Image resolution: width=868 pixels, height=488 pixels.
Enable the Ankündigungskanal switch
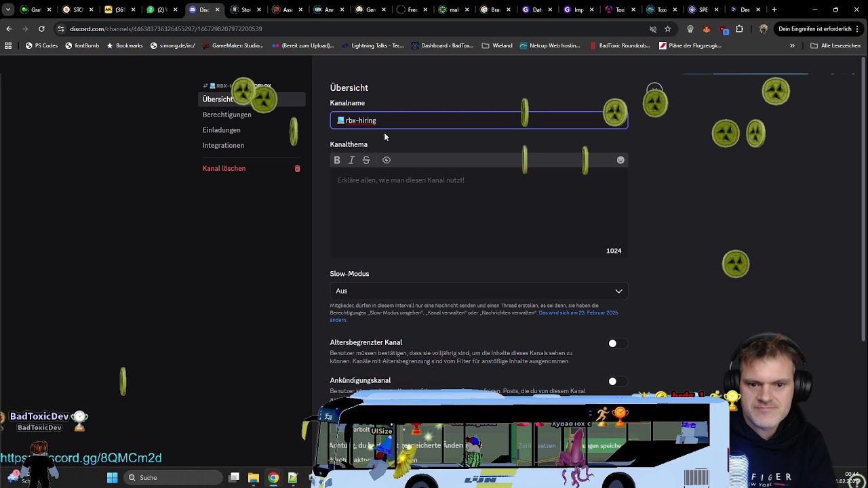click(x=616, y=382)
